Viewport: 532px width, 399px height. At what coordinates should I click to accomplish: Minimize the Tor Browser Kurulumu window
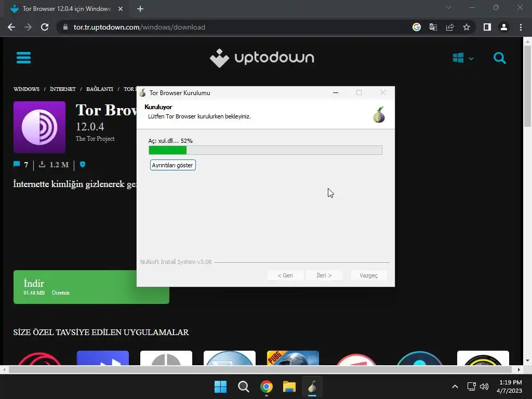click(x=336, y=92)
